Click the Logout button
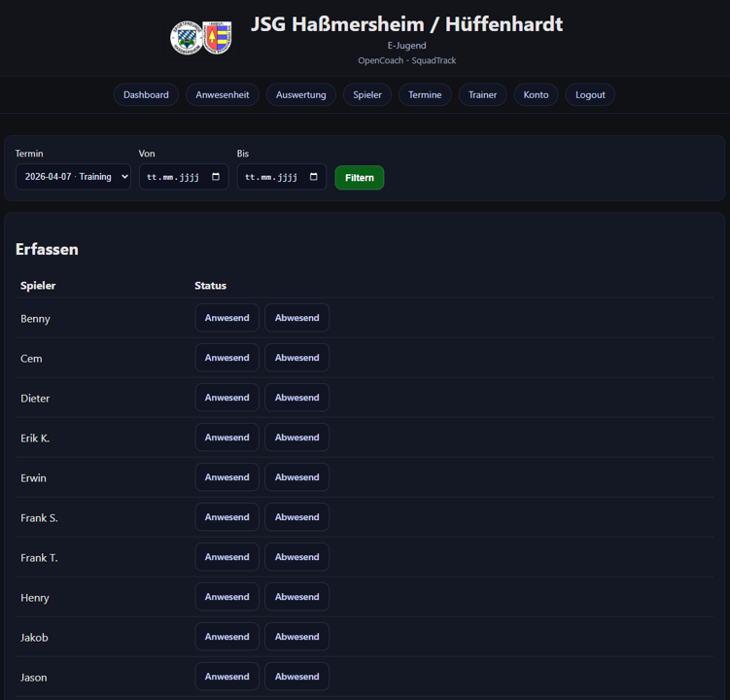This screenshot has width=730, height=700. (x=590, y=95)
